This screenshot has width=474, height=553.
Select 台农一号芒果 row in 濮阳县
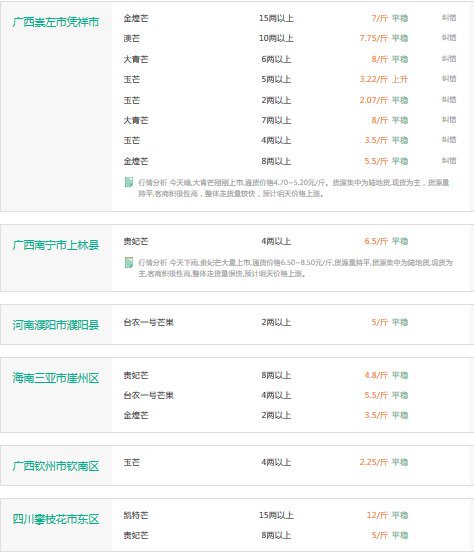click(x=290, y=322)
